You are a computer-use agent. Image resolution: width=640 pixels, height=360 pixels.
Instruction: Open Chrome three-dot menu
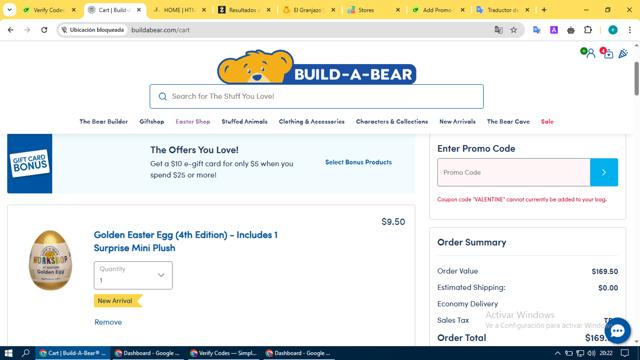630,30
